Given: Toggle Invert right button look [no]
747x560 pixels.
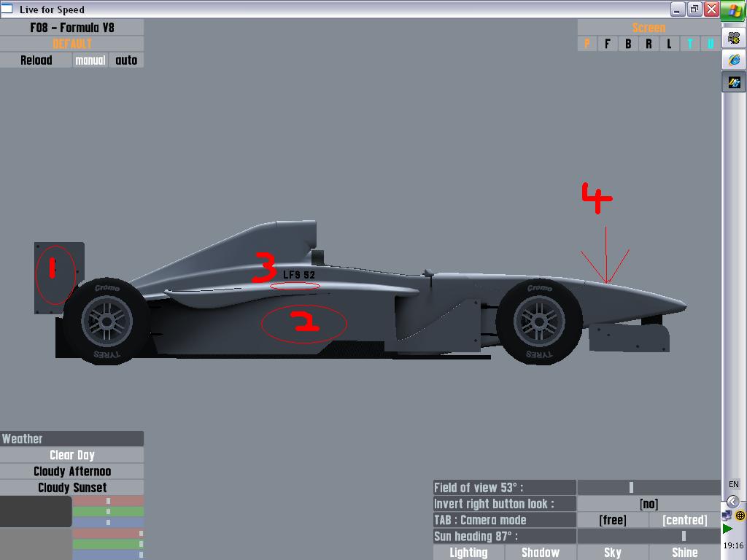Looking at the screenshot, I should pos(649,504).
